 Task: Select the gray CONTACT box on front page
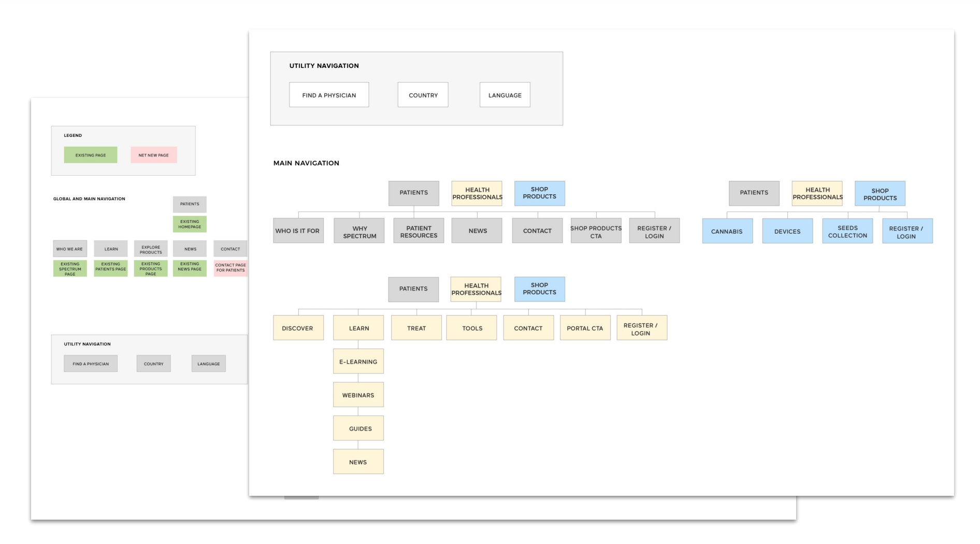(x=537, y=231)
